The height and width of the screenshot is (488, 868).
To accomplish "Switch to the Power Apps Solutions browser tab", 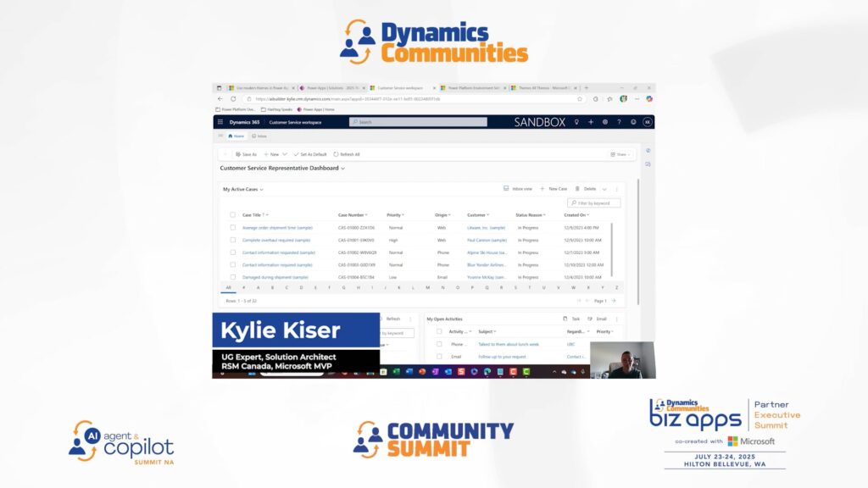I will [332, 88].
